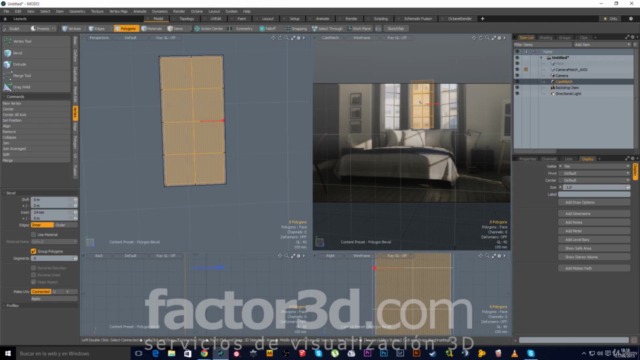Switch to the Groups tab
Screen dimensions: 640x360
[x=564, y=38]
